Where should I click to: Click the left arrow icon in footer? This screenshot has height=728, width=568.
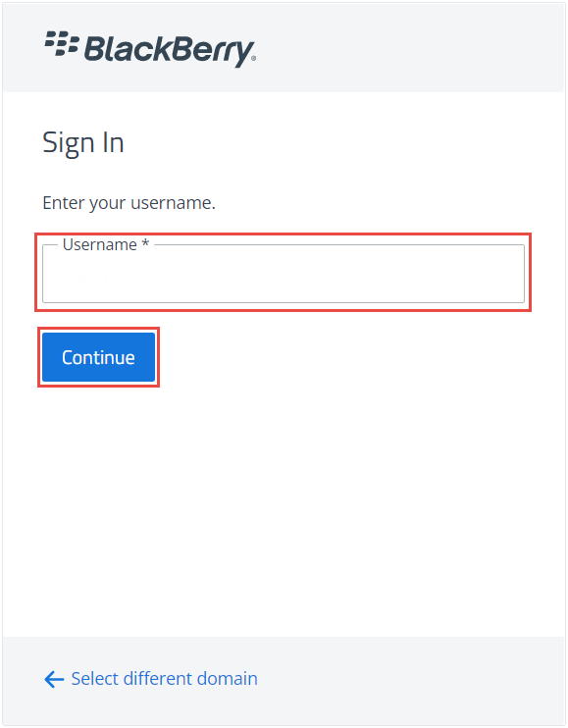pos(54,679)
